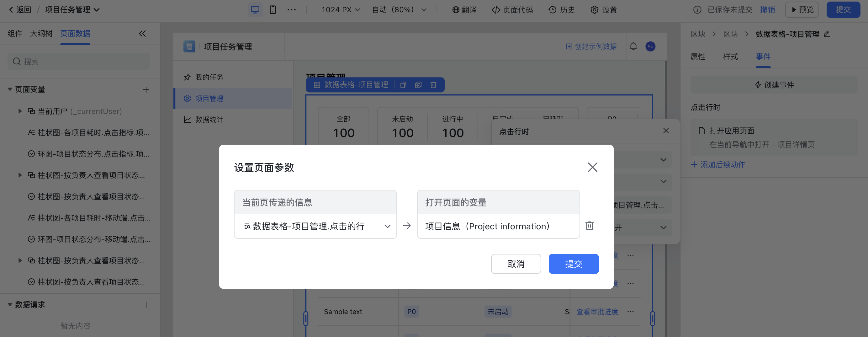Viewport: 868px width, 337px height.
Task: Click the P0 tag in Sample text row
Action: (411, 312)
